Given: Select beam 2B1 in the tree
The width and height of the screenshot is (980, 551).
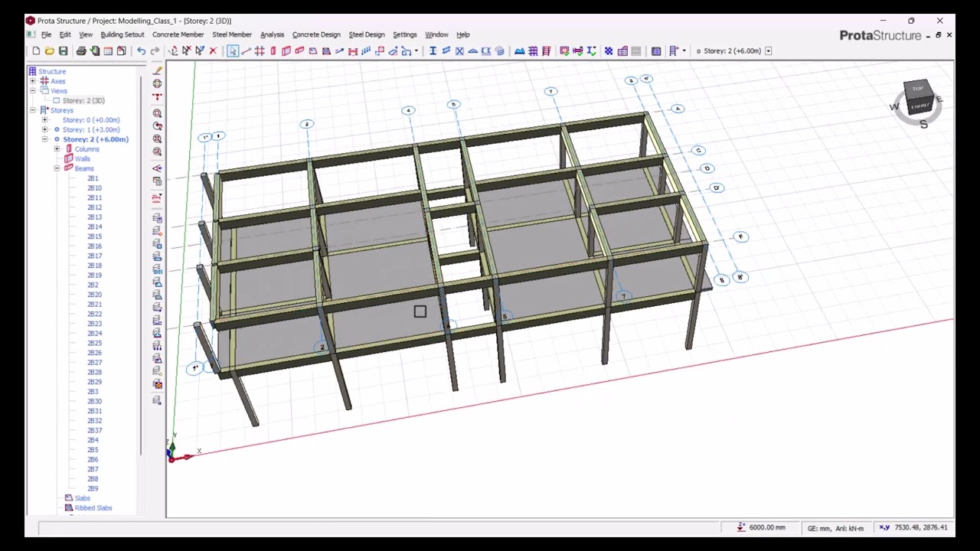Looking at the screenshot, I should click(x=93, y=178).
